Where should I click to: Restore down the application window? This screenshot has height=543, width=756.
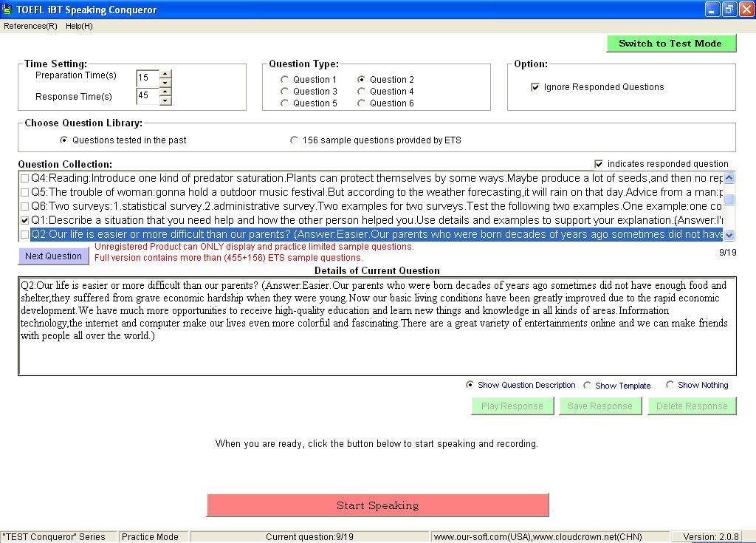coord(729,9)
